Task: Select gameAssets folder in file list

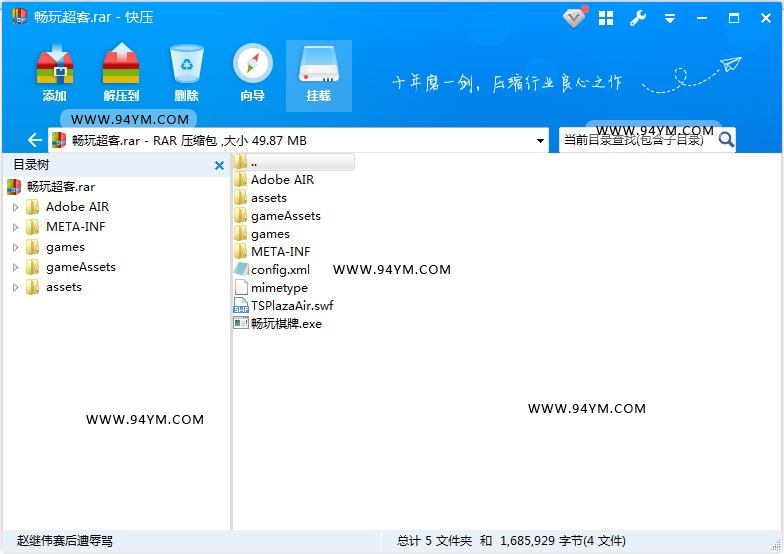Action: [278, 216]
